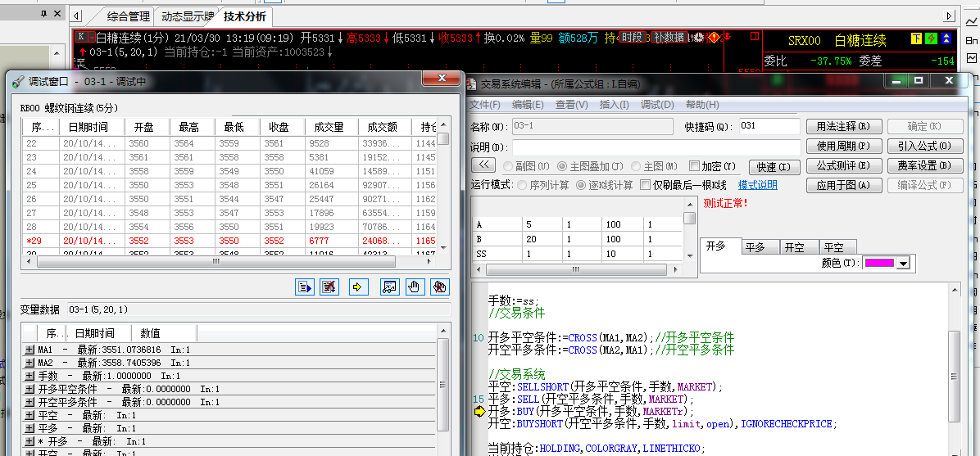The image size is (980, 456).
Task: Click the yellow arrow step icon
Action: [x=358, y=287]
